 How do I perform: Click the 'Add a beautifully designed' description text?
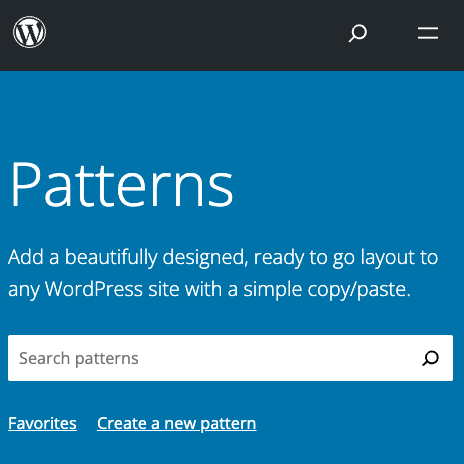click(x=223, y=273)
